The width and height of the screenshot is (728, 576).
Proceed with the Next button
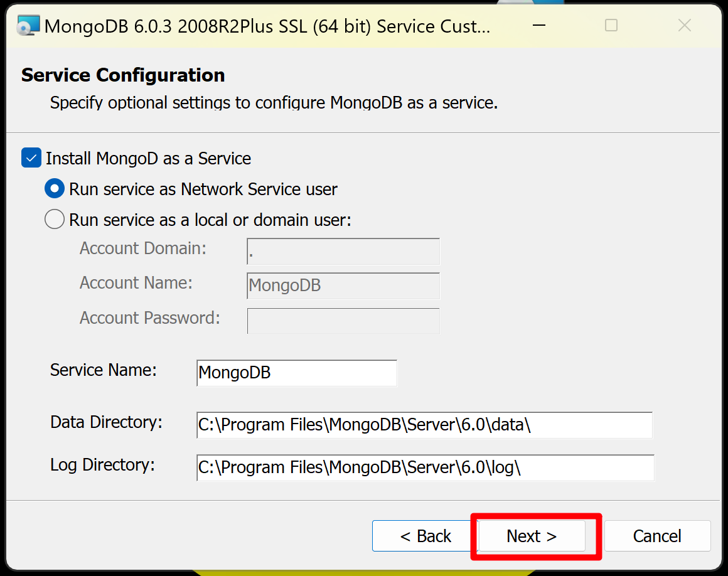(x=532, y=536)
